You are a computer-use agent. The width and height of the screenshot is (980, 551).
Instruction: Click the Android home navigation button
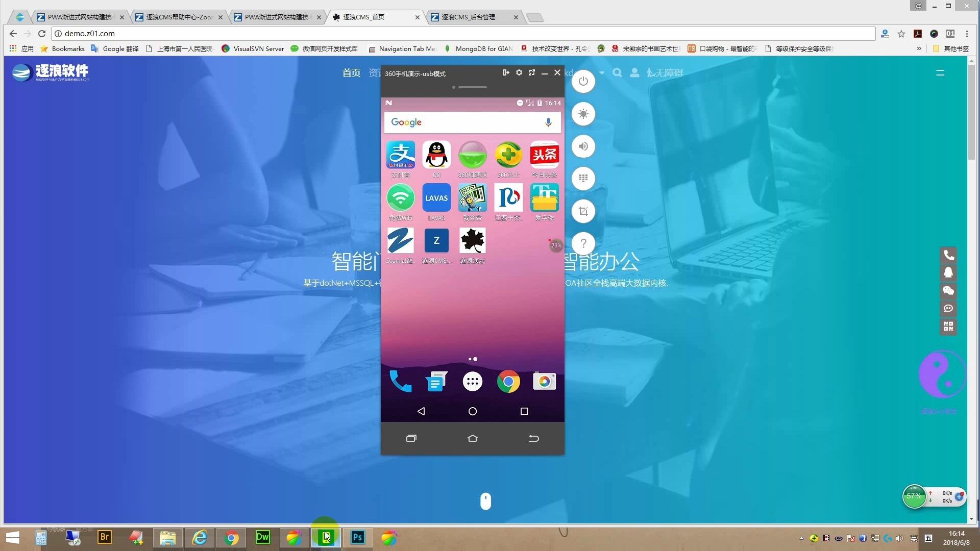click(472, 411)
